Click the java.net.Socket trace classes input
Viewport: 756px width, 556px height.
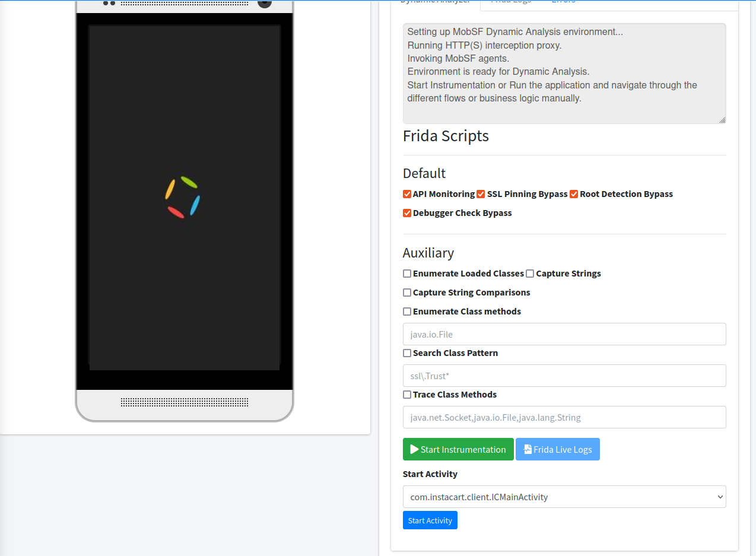pos(564,417)
